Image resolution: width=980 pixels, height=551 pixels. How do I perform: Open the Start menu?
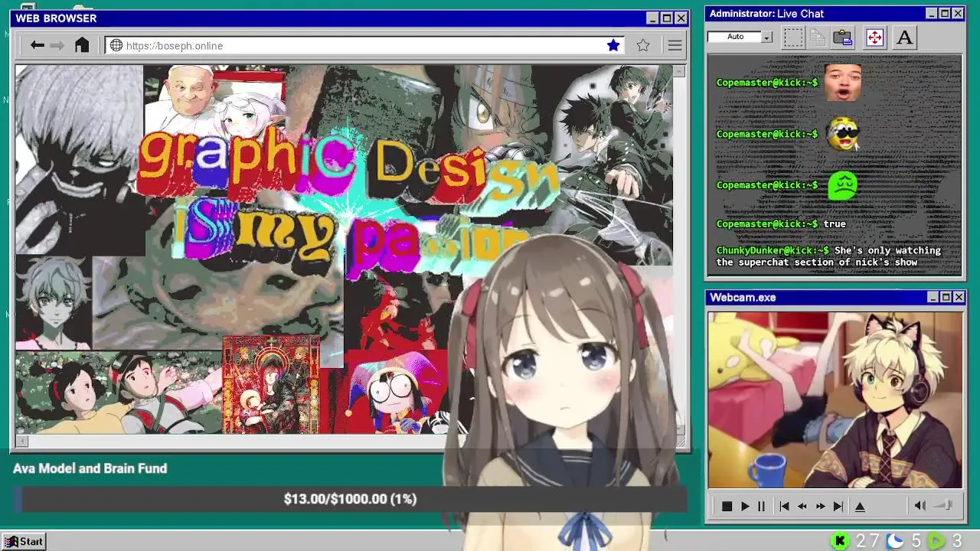click(24, 541)
